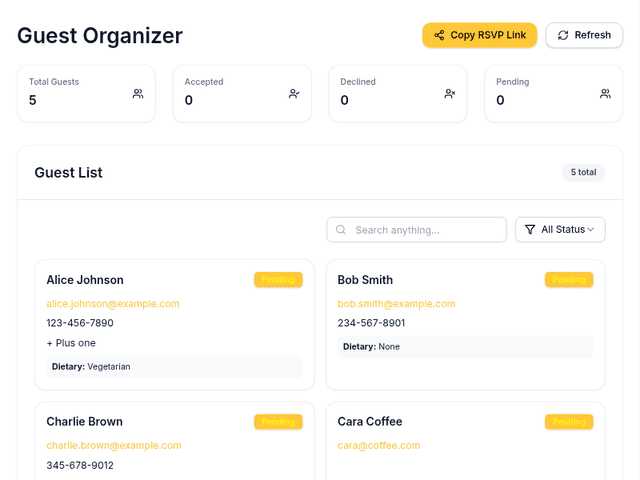Click the share icon on Copy RSVP Link
The width and height of the screenshot is (640, 480).
click(439, 35)
